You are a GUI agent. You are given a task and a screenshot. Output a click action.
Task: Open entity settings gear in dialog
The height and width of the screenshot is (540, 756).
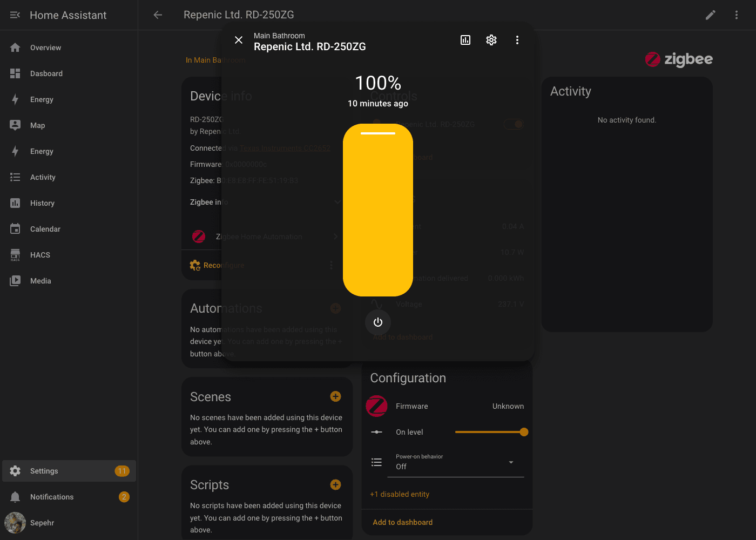pos(491,40)
